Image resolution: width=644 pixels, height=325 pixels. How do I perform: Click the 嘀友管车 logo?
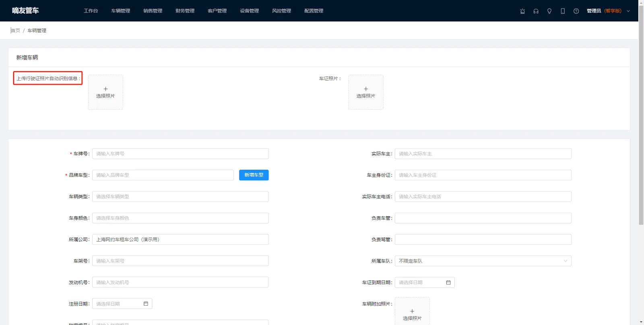click(25, 10)
